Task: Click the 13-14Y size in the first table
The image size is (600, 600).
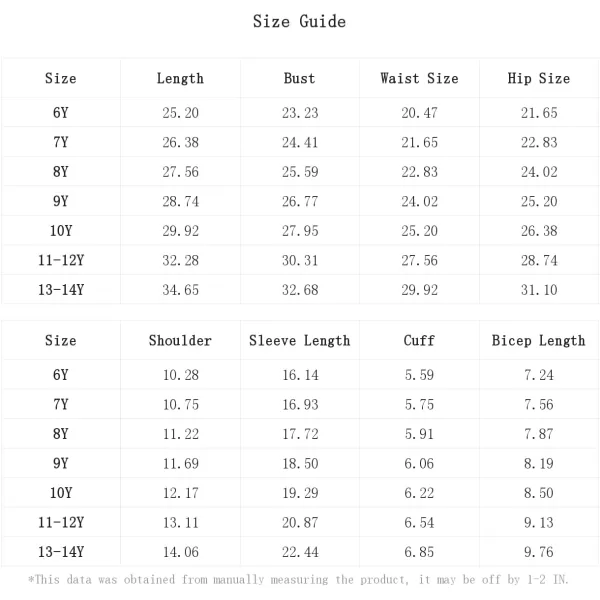Action: click(x=61, y=290)
